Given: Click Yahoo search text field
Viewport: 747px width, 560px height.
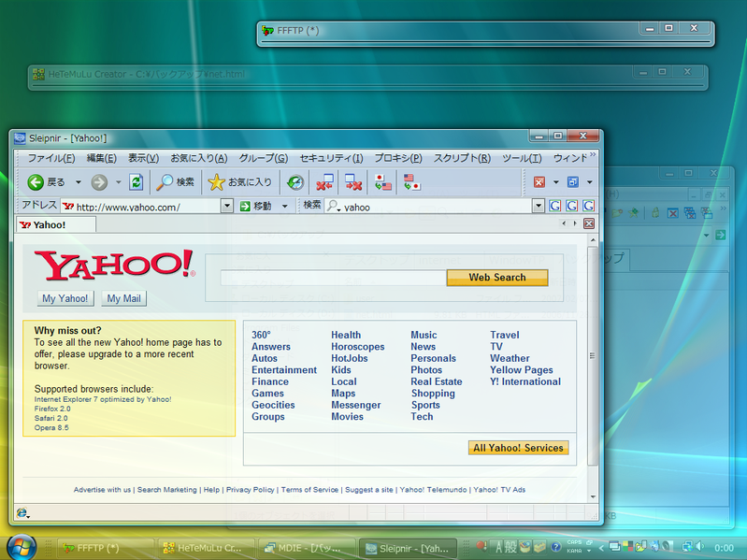Looking at the screenshot, I should (333, 278).
